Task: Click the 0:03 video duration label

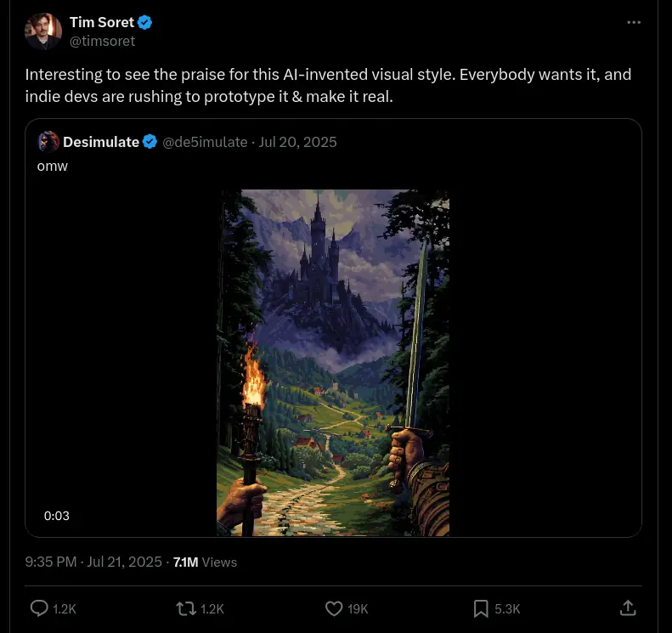Action: click(57, 516)
